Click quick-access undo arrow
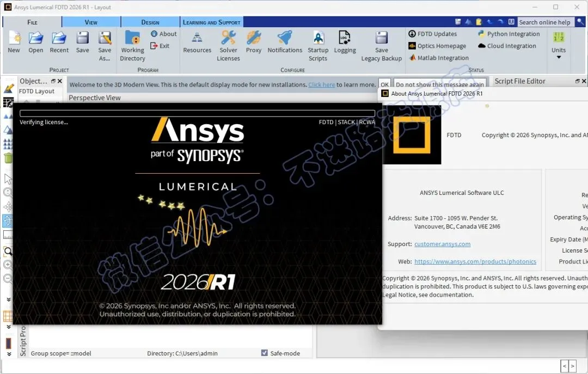588x374 pixels. coord(489,22)
